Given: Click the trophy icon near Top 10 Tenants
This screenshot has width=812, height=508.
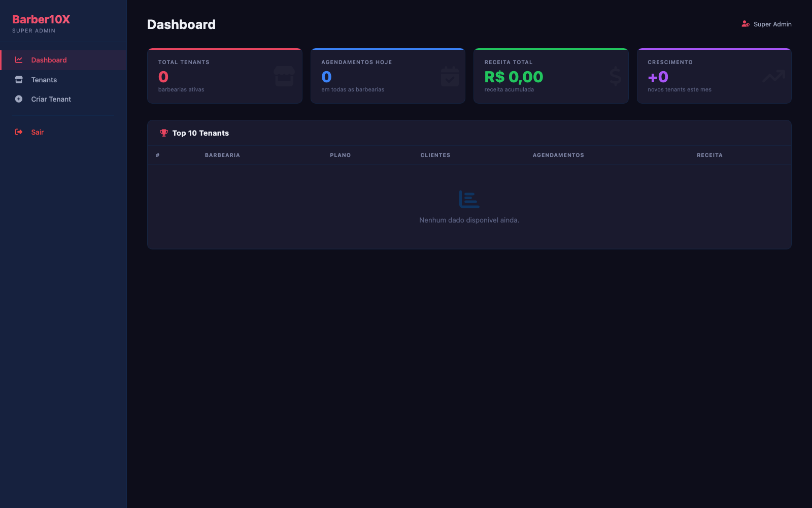Looking at the screenshot, I should click(164, 133).
